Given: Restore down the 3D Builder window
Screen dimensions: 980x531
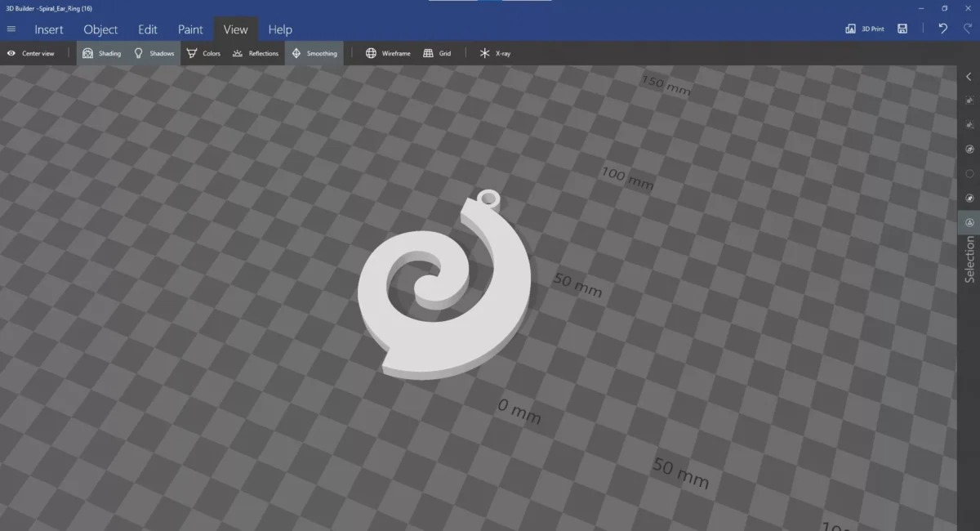Looking at the screenshot, I should pos(944,7).
